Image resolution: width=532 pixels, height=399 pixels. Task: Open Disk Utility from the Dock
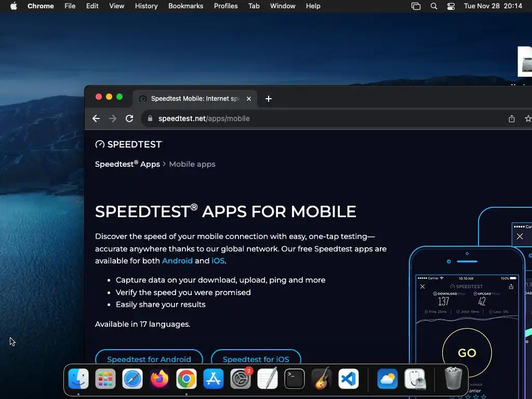coord(415,378)
